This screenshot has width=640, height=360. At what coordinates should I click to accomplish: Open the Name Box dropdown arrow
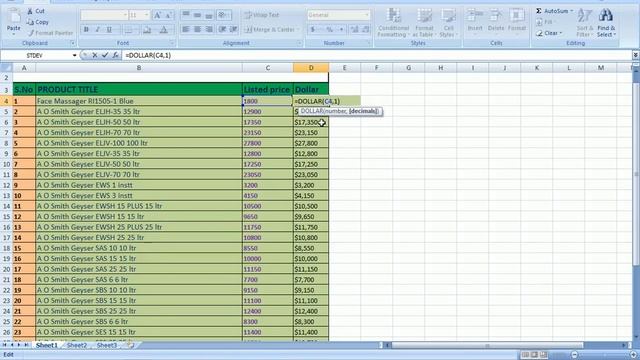(x=75, y=55)
